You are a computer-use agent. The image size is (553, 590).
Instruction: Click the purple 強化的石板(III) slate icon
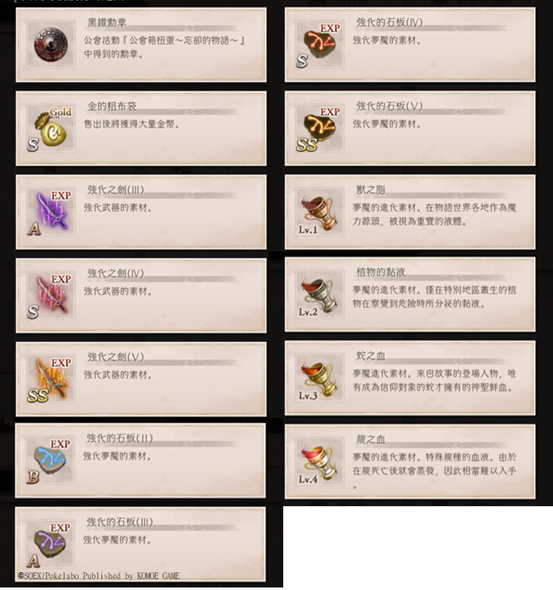(50, 544)
